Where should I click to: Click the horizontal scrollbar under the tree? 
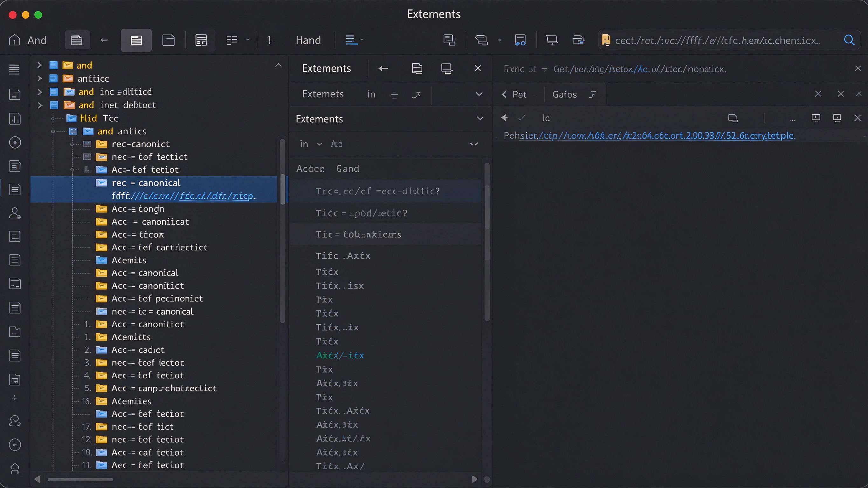click(x=80, y=479)
